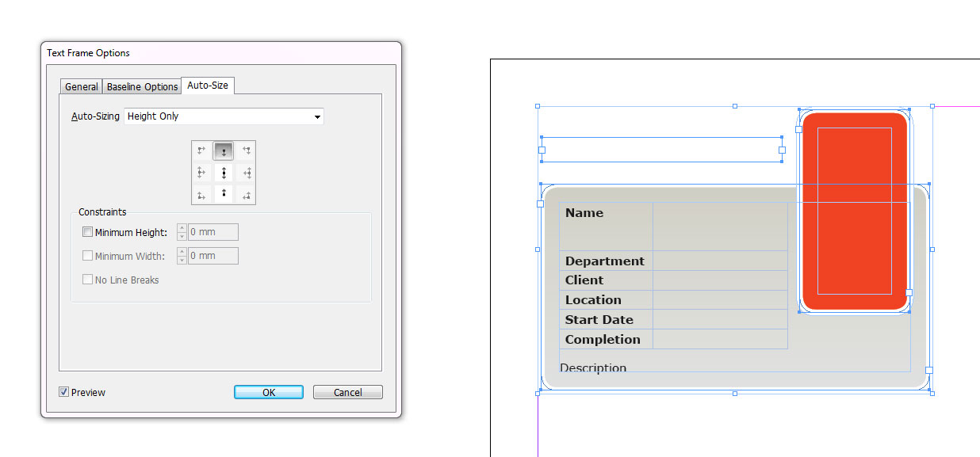Click the empty cell beside Completion

(720, 339)
